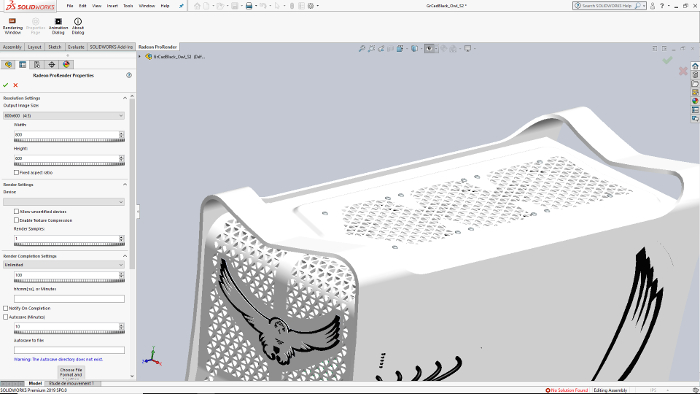This screenshot has width=700, height=394.
Task: Switch to the Assembly tab
Action: coord(12,47)
